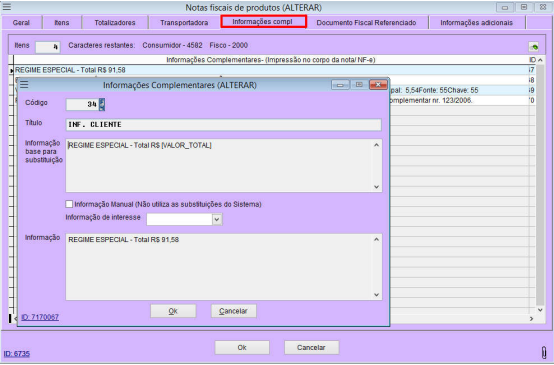This screenshot has height=365, width=554.
Task: Click Ok in the Informações Complementares dialog
Action: point(173,311)
